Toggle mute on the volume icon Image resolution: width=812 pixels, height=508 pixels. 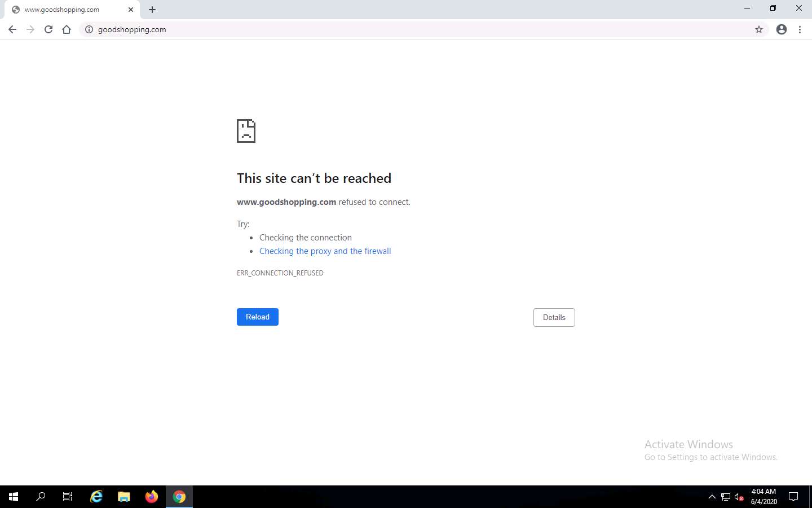pos(739,497)
